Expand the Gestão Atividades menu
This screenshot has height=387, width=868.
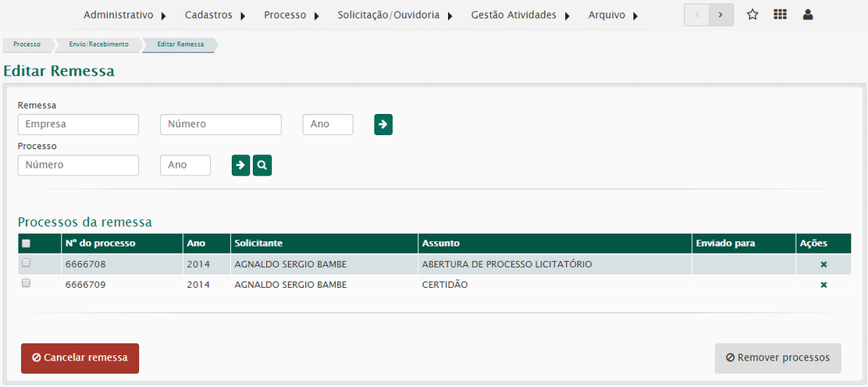(521, 15)
